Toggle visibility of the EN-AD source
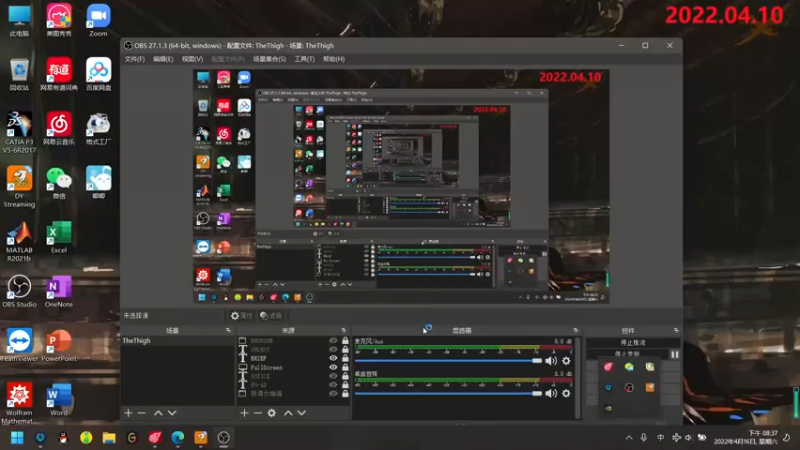This screenshot has height=450, width=800. pos(333,385)
